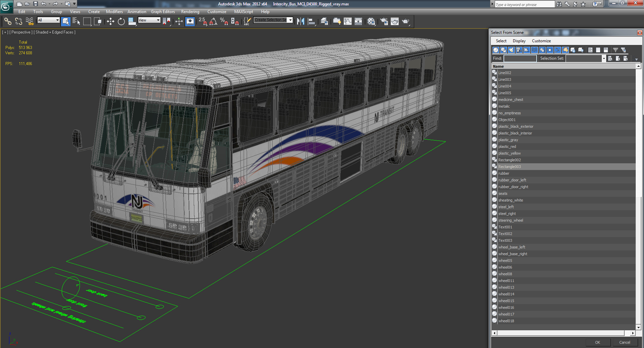This screenshot has height=348, width=644.
Task: Click Bind to Space Warp tool
Action: [x=30, y=21]
